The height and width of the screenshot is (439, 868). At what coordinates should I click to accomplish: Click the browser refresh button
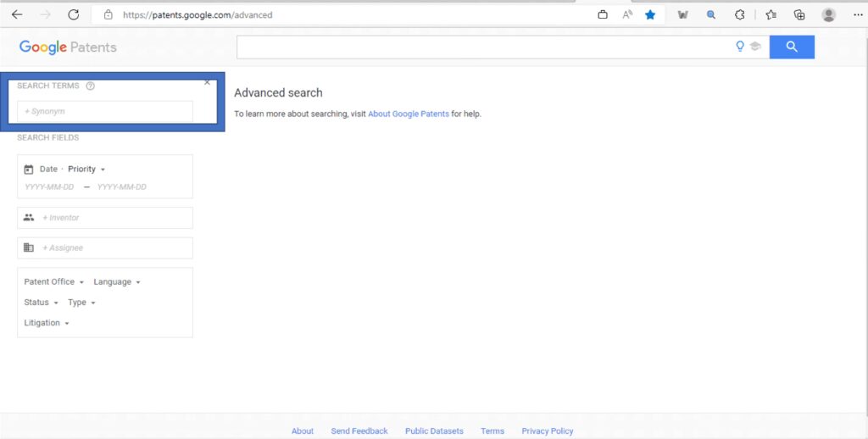tap(74, 14)
